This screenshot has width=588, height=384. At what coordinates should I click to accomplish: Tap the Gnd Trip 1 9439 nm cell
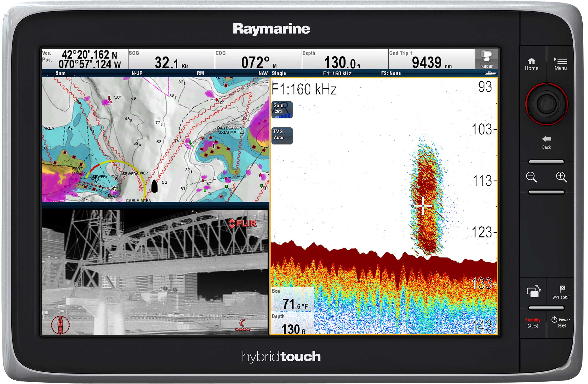432,59
